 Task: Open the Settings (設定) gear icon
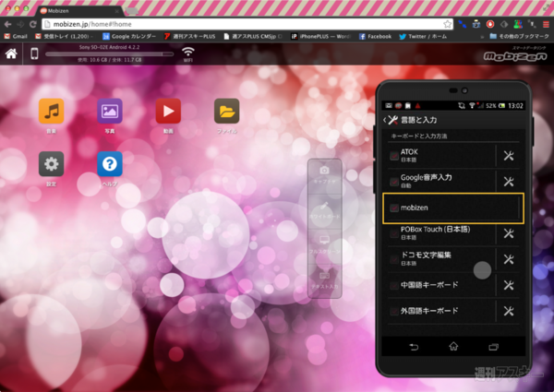point(51,163)
